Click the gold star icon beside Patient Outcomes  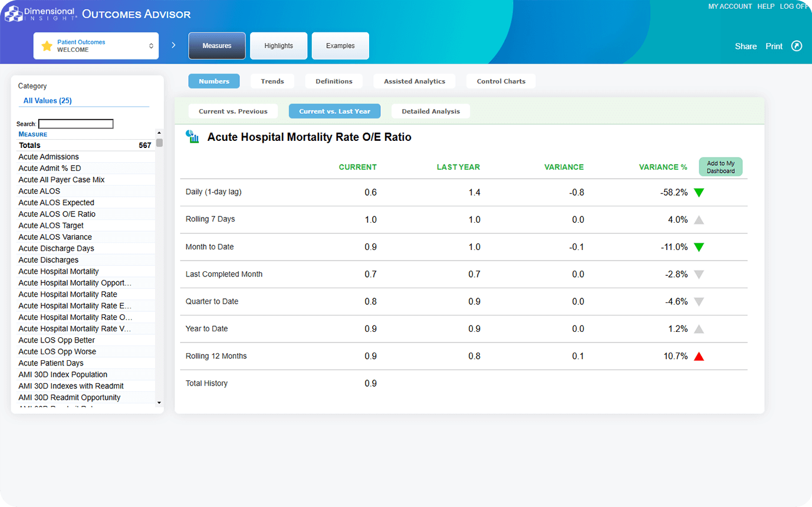47,46
